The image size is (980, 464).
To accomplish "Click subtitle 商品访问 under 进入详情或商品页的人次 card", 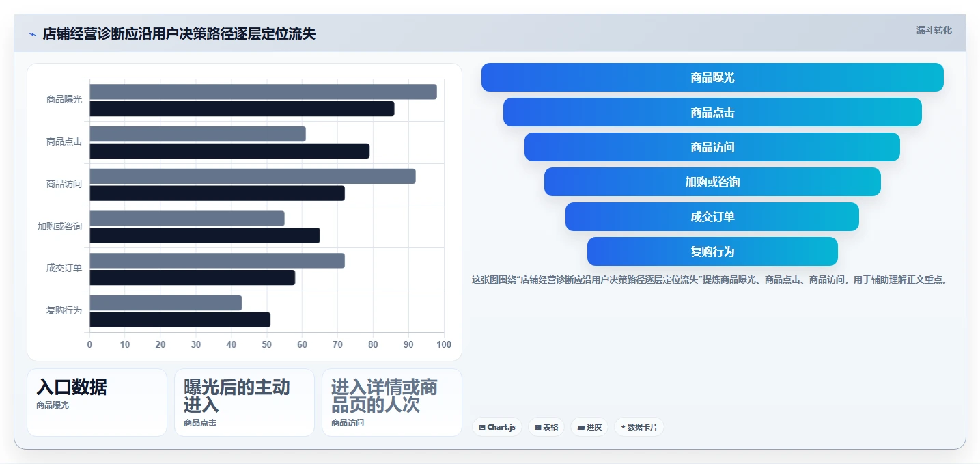I will tap(348, 423).
